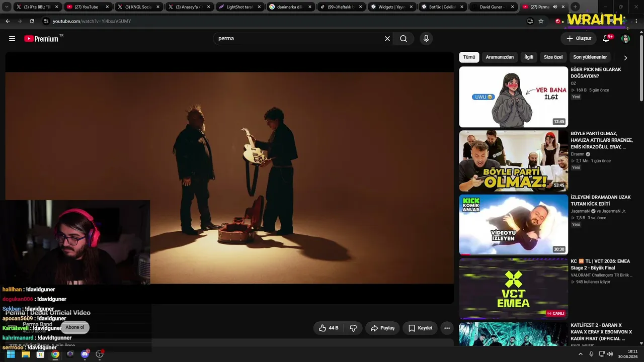
Task: Switch to the danimarka dili browser tab
Action: pyautogui.click(x=290, y=7)
